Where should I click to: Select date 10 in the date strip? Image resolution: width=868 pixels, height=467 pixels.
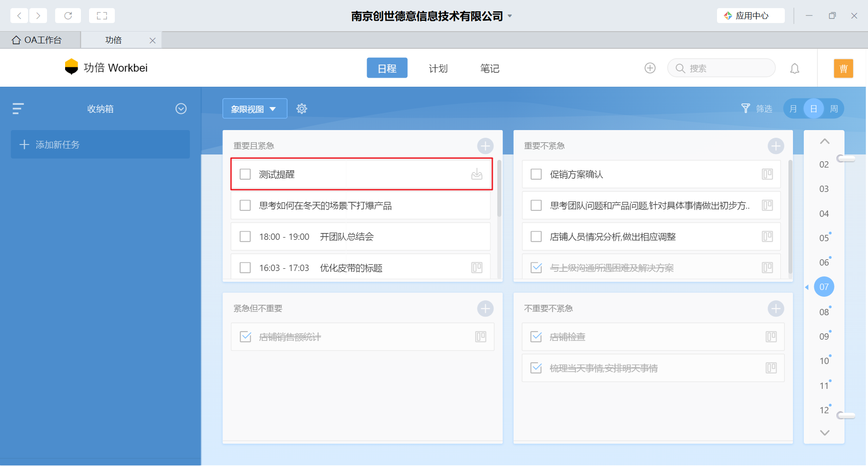(824, 361)
